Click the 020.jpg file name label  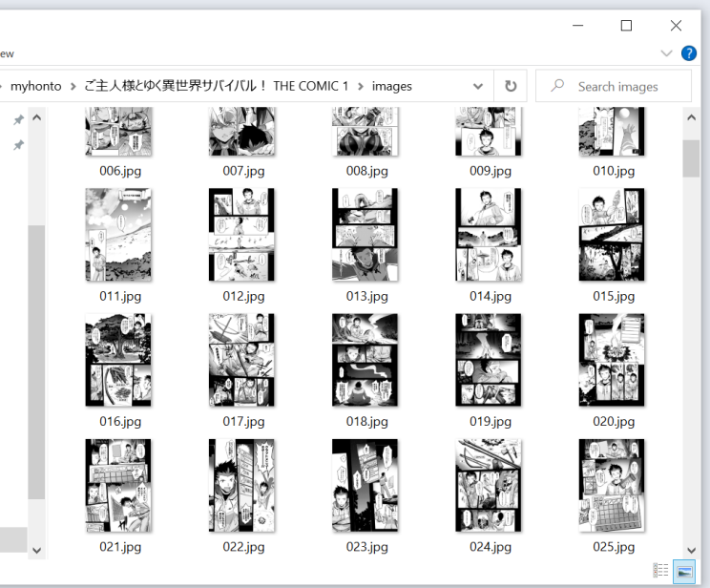click(x=614, y=422)
